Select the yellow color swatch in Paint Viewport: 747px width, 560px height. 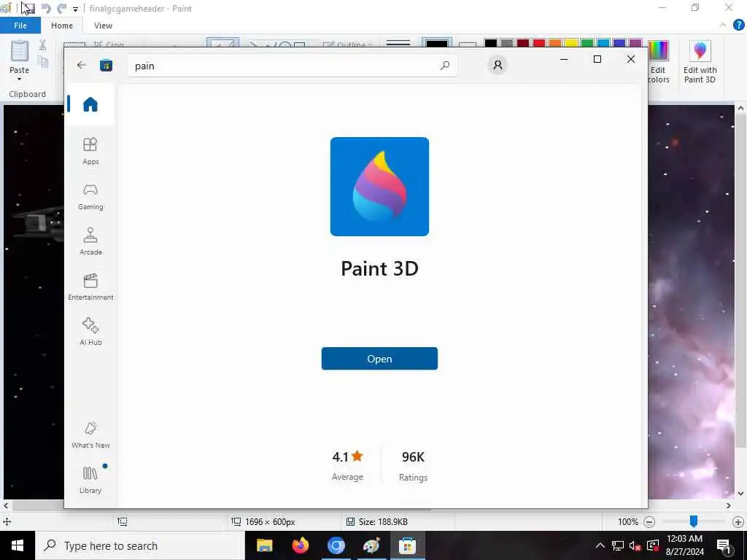[571, 43]
